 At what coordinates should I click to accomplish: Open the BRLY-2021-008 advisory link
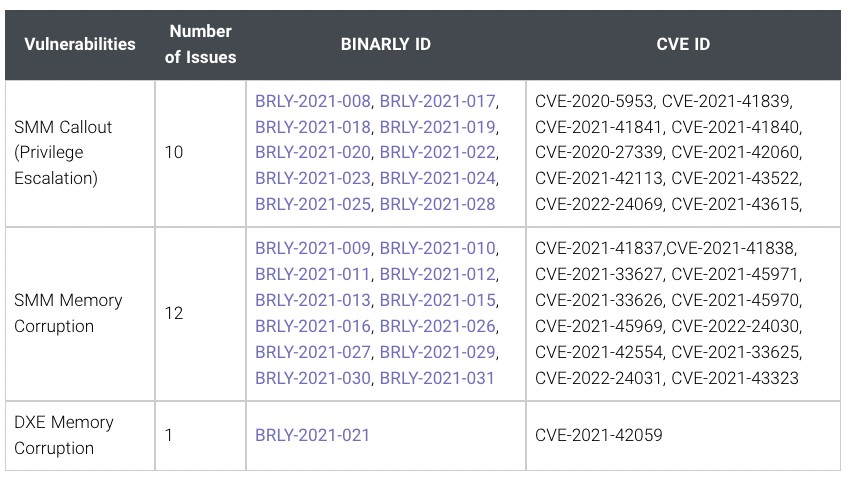[x=312, y=101]
